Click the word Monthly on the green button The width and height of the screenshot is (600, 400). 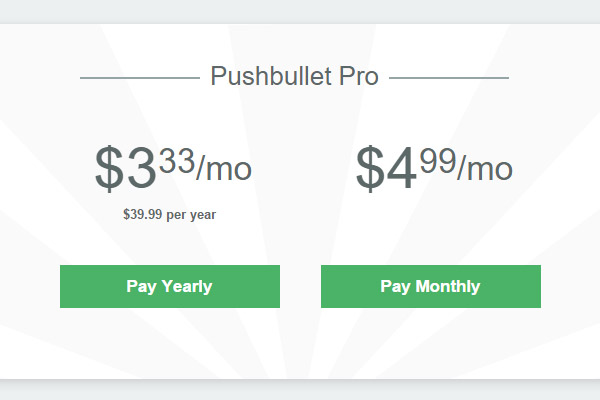[448, 287]
